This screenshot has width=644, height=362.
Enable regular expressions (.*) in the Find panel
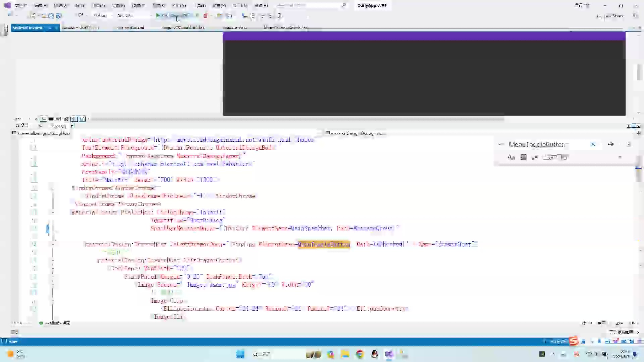tap(535, 157)
